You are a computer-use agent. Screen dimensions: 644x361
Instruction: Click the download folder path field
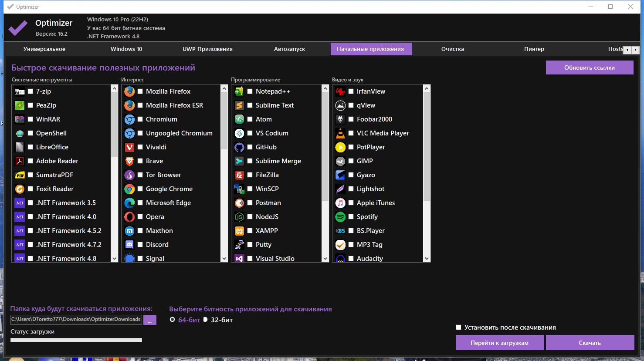(x=76, y=320)
